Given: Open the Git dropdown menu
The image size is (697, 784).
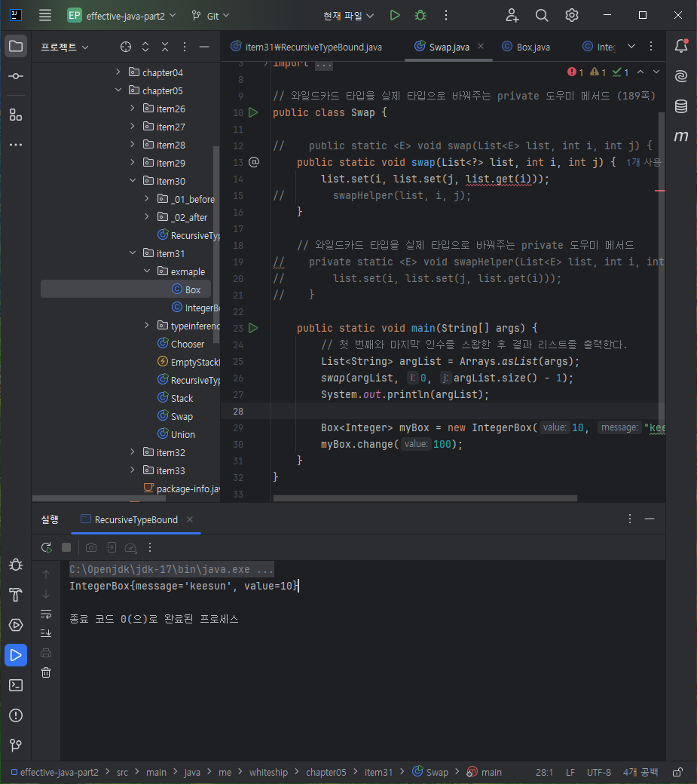Looking at the screenshot, I should point(211,16).
